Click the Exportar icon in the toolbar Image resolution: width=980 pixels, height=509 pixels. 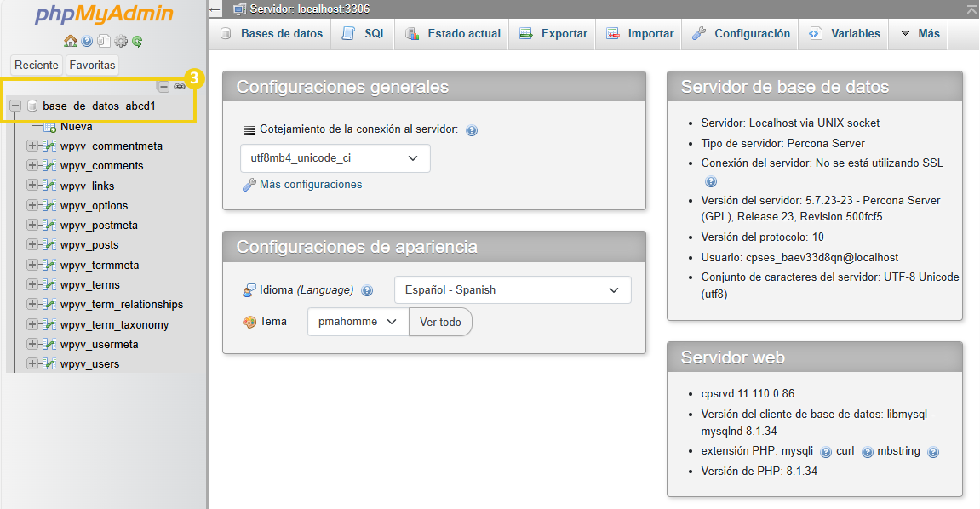click(x=525, y=33)
